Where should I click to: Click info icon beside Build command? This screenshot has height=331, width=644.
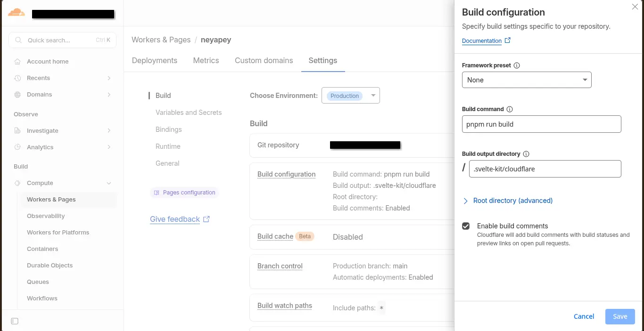(x=510, y=109)
